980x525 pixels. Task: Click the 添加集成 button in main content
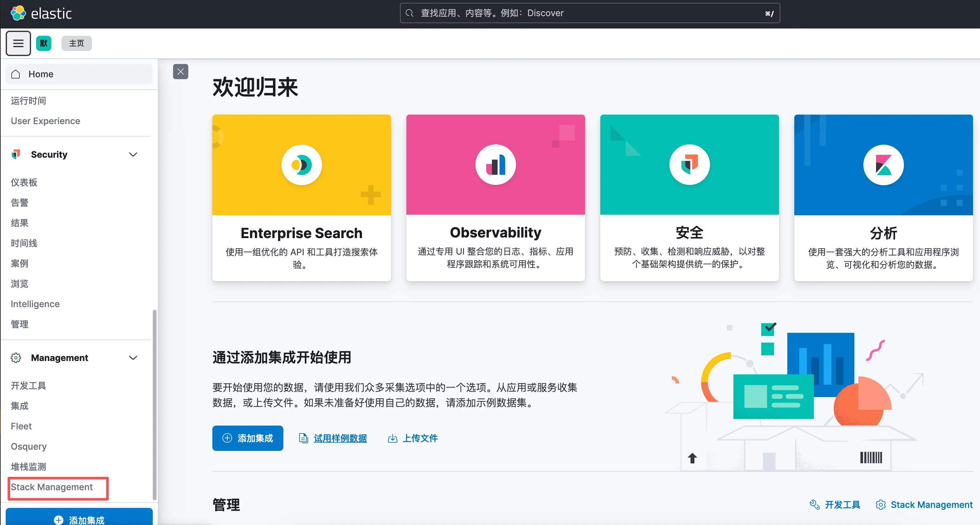click(247, 438)
